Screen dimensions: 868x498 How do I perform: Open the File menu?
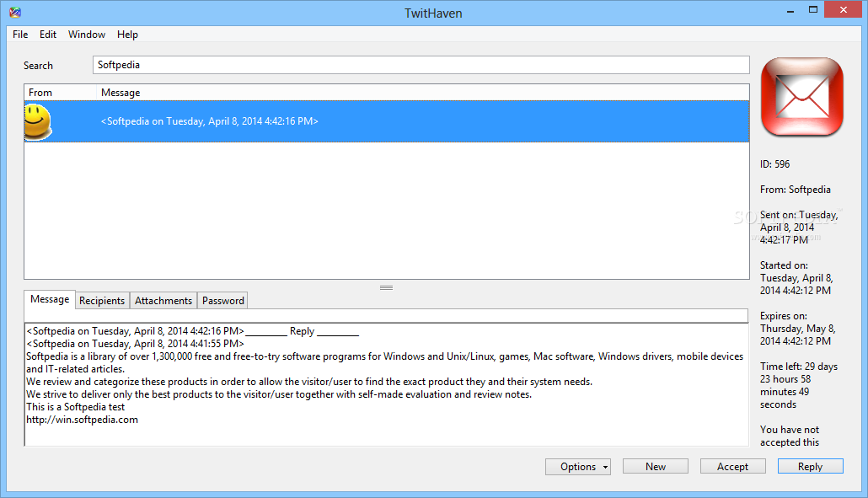click(x=20, y=35)
